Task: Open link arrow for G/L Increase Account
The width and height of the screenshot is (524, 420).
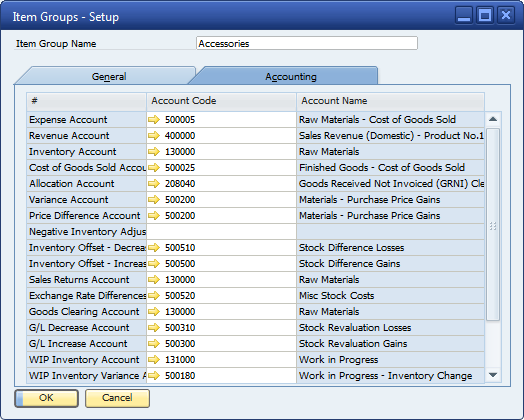Action: [154, 343]
